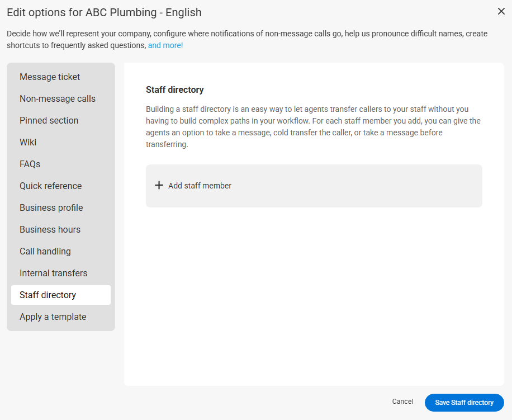
Task: Click the "Add staff member" label
Action: point(200,186)
